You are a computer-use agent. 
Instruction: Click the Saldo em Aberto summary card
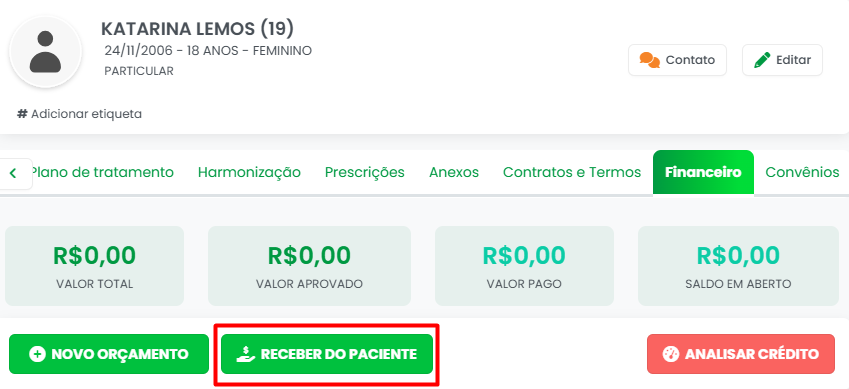[x=737, y=266]
